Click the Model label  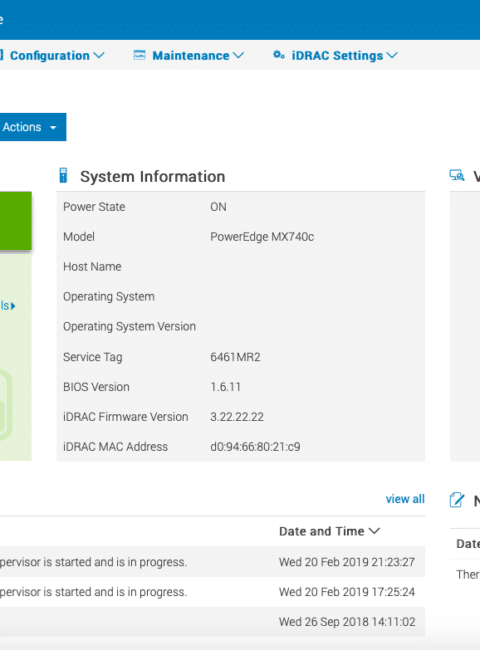point(79,237)
